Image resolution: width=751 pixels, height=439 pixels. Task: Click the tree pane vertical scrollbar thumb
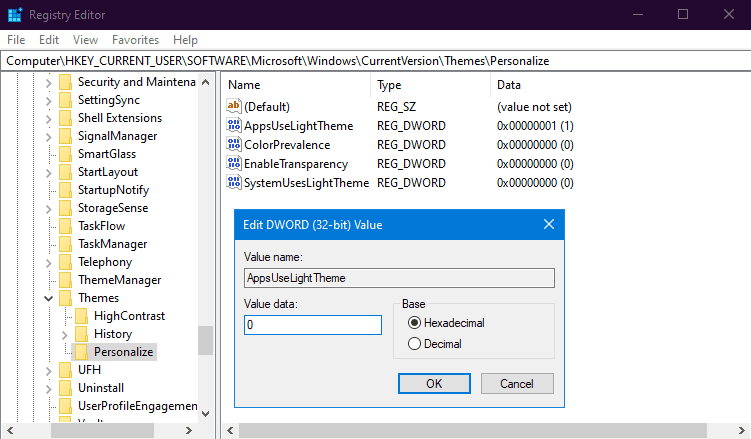tap(205, 340)
